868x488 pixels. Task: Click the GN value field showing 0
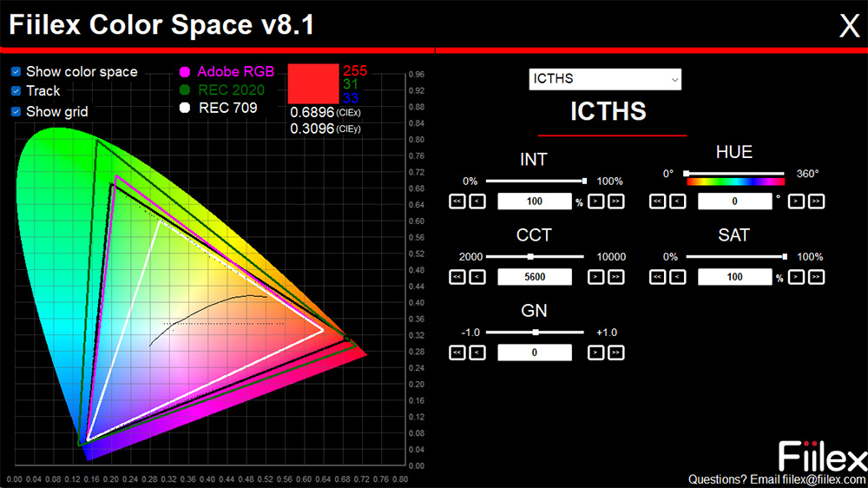(535, 353)
